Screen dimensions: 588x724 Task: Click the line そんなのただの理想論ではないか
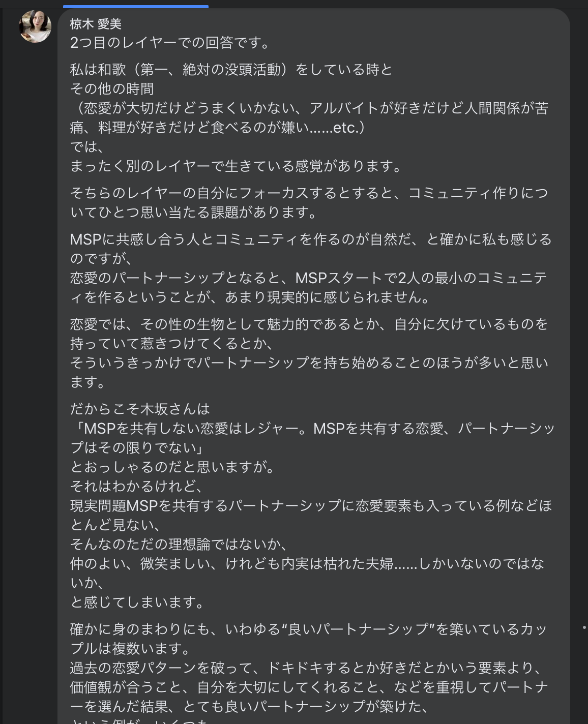(x=179, y=545)
